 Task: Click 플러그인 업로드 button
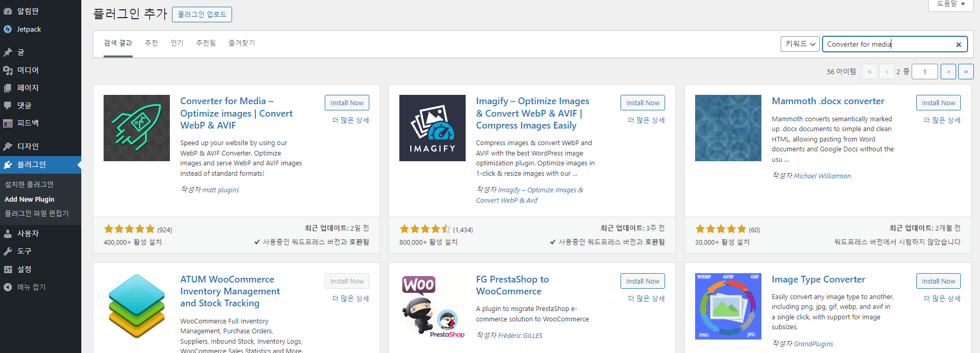point(202,15)
